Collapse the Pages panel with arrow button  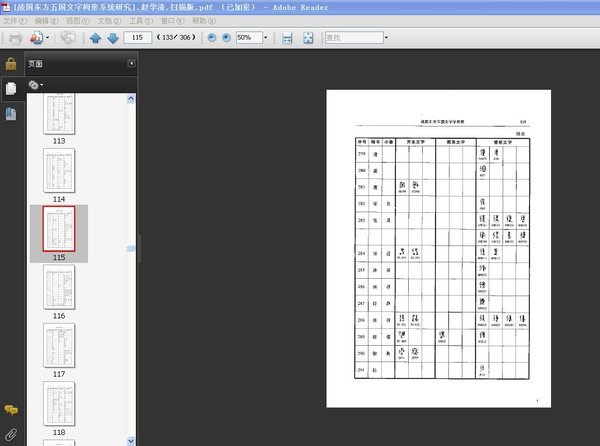[131, 63]
